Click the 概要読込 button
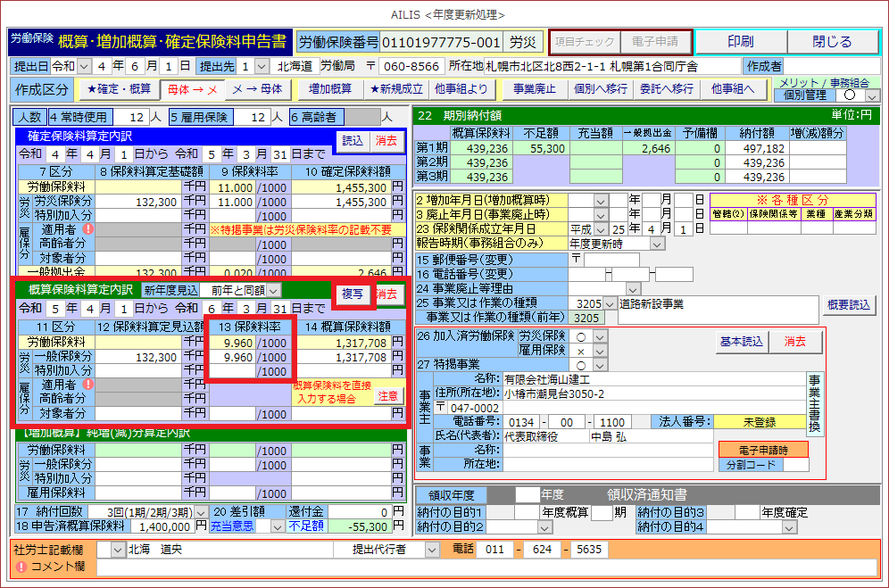This screenshot has height=588, width=889. (846, 305)
